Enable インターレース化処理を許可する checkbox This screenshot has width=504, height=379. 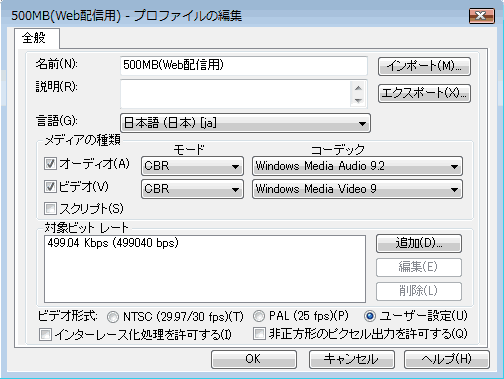(45, 334)
